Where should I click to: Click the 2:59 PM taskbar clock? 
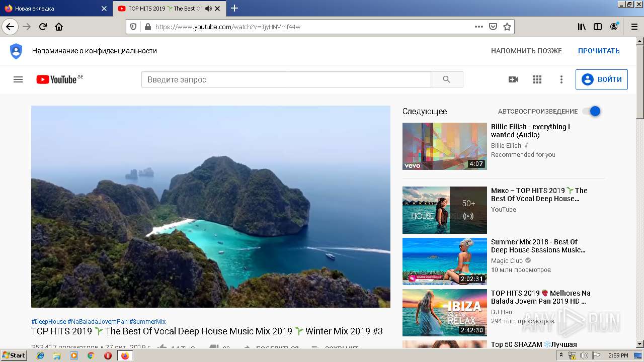coord(618,355)
